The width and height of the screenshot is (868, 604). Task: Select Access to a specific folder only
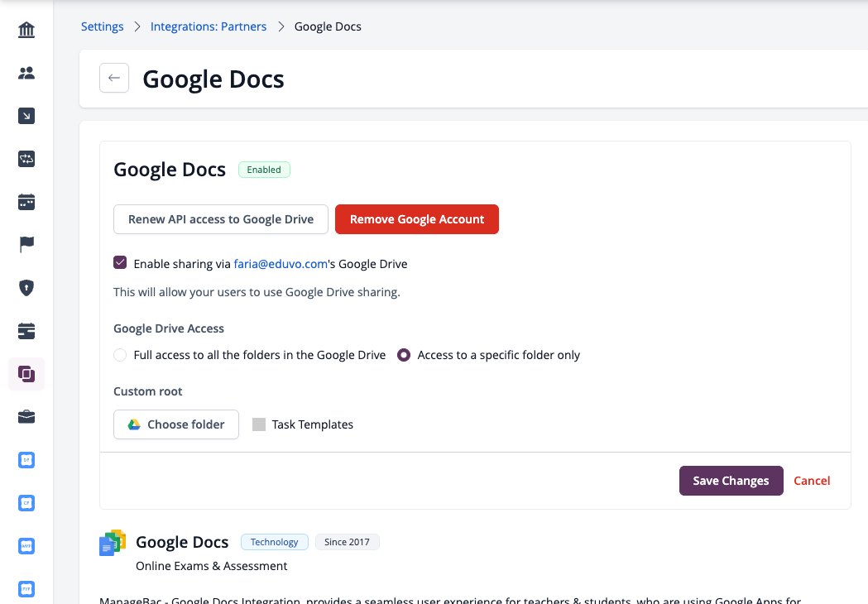(404, 355)
